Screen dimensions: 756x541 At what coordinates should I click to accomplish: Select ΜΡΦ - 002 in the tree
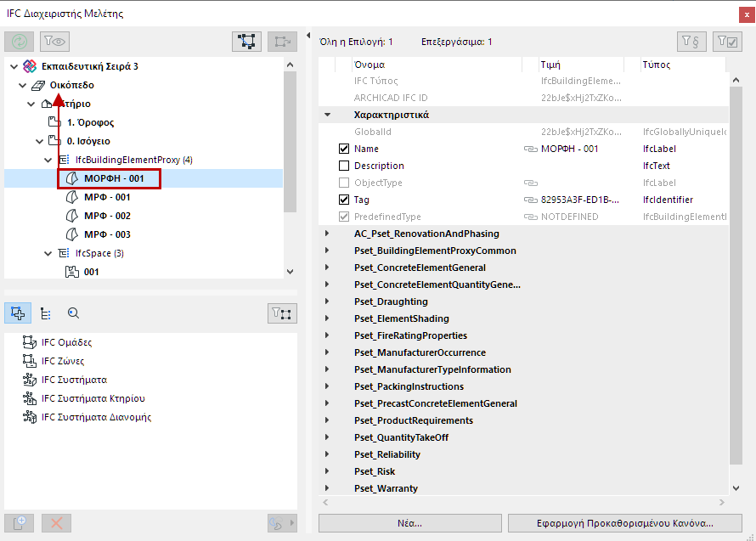click(x=107, y=216)
